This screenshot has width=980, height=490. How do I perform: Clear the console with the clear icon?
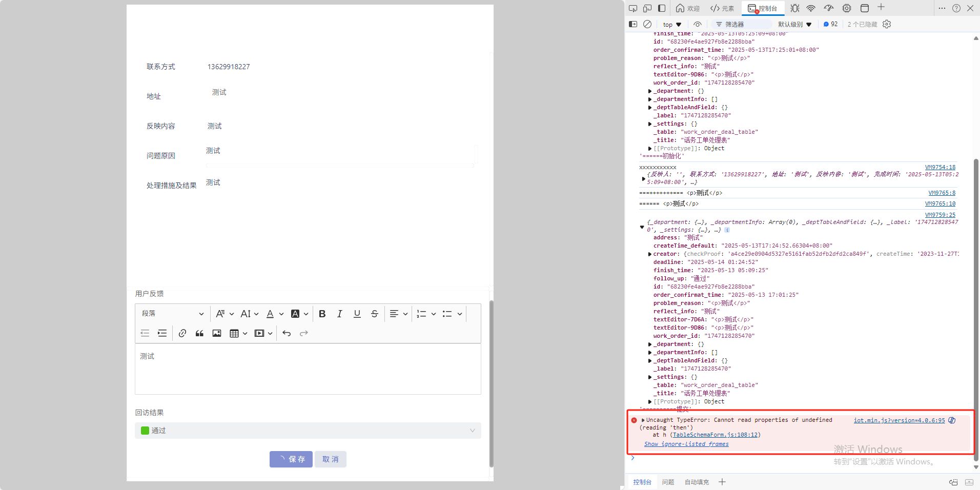(647, 24)
